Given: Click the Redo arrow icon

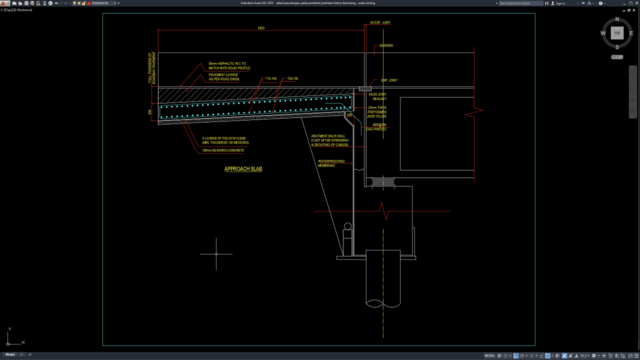Looking at the screenshot, I should [65, 3].
